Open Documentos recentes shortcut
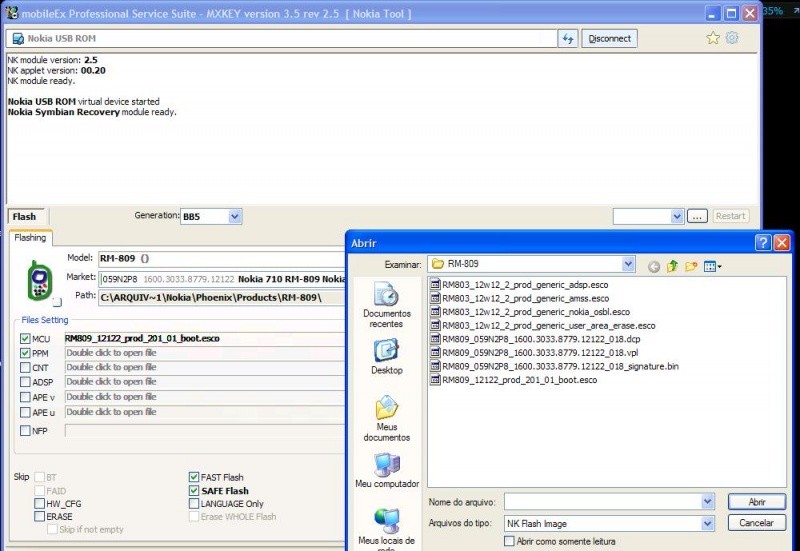Viewport: 800px width, 551px height. click(x=387, y=305)
